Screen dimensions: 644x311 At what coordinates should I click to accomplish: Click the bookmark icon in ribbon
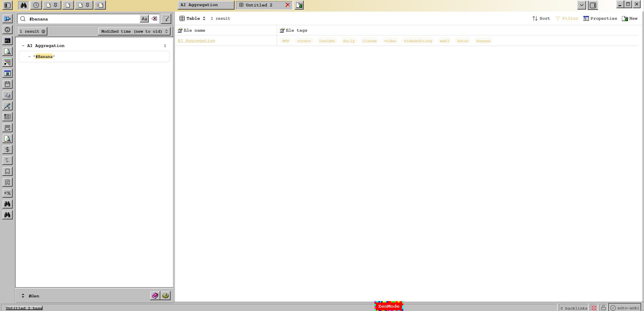tap(7, 171)
